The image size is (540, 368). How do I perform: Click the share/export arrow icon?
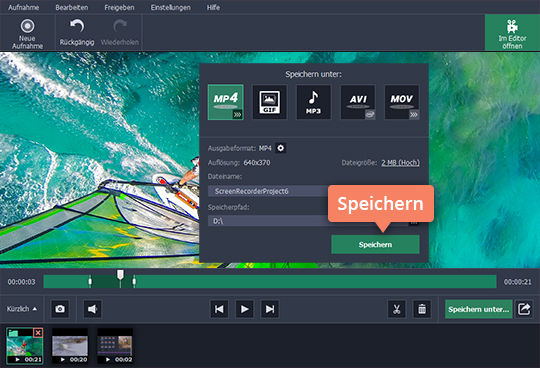tap(524, 309)
